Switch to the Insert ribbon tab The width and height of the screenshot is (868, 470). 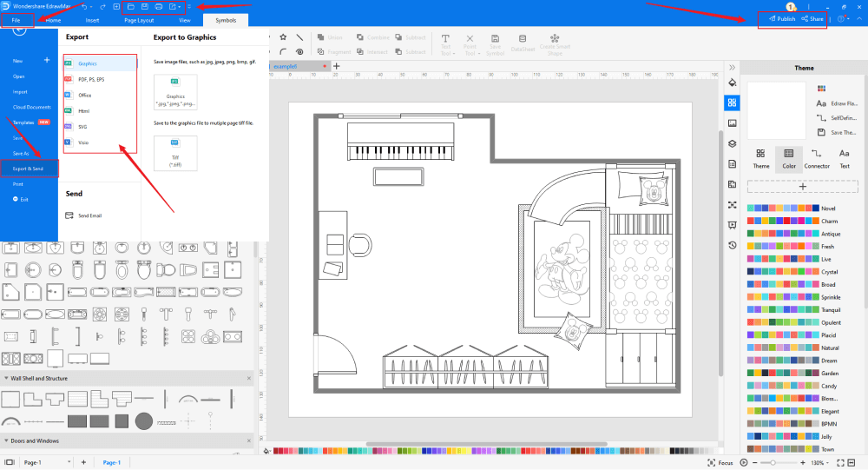click(93, 20)
